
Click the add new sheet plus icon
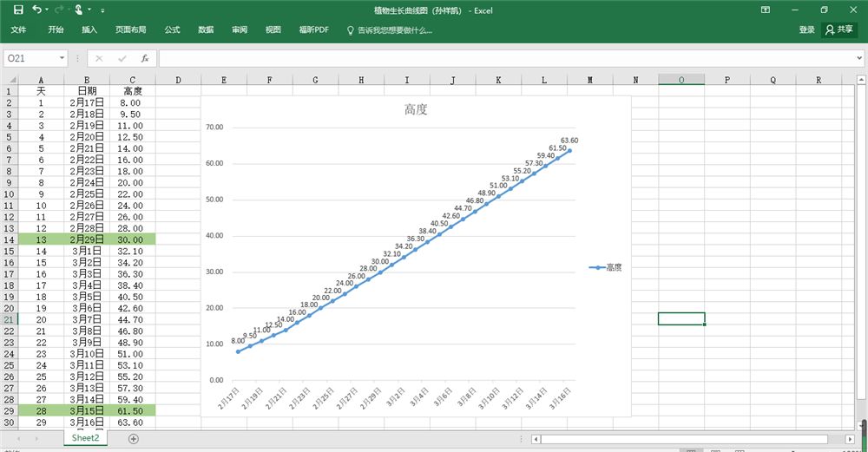coord(134,439)
